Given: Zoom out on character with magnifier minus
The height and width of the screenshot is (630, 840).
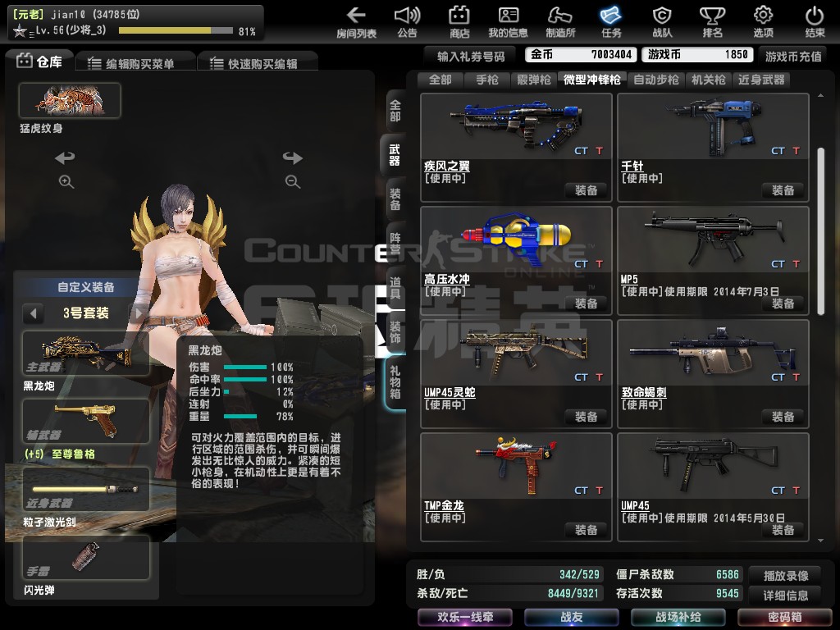Looking at the screenshot, I should click(x=293, y=181).
